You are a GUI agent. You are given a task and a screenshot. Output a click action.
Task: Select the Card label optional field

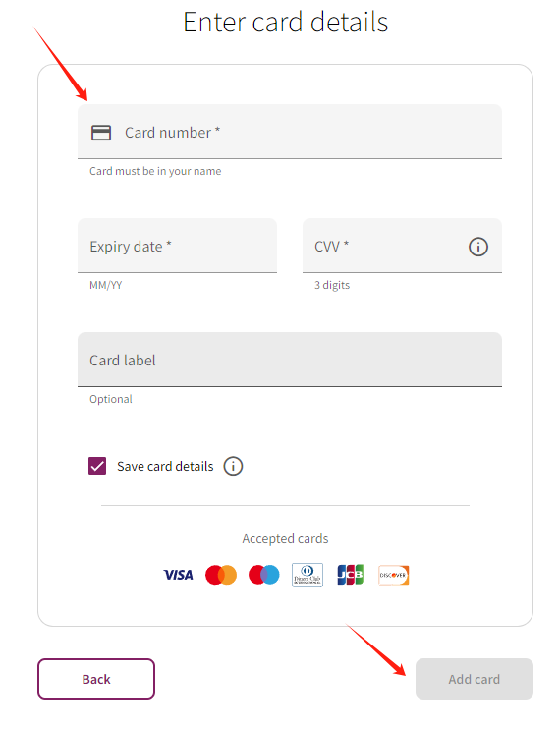click(290, 360)
